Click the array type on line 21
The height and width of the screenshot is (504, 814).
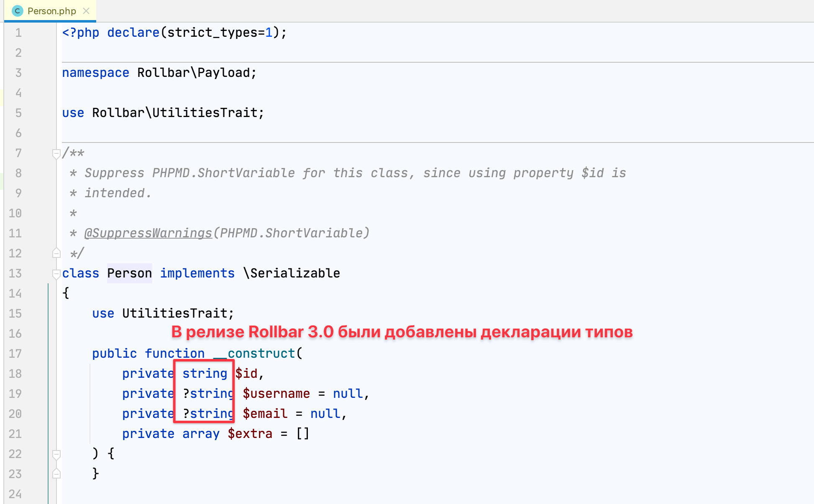[x=201, y=434]
